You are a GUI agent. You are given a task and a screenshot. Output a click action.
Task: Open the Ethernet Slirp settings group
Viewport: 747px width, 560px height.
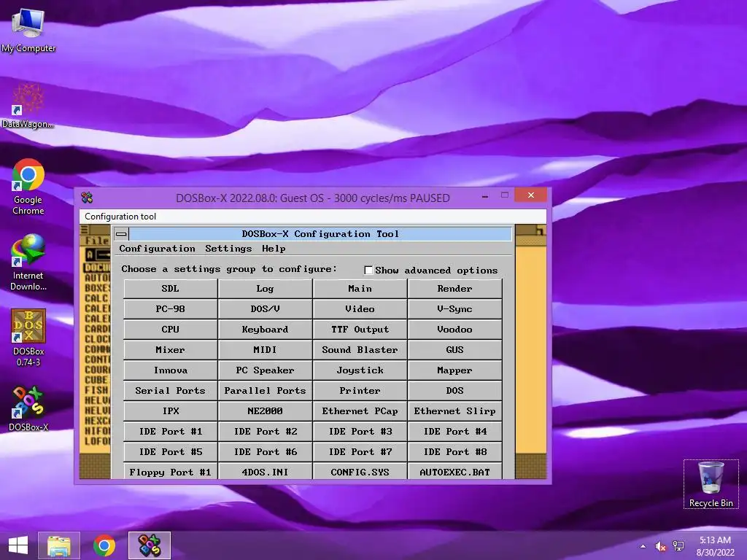(x=454, y=411)
